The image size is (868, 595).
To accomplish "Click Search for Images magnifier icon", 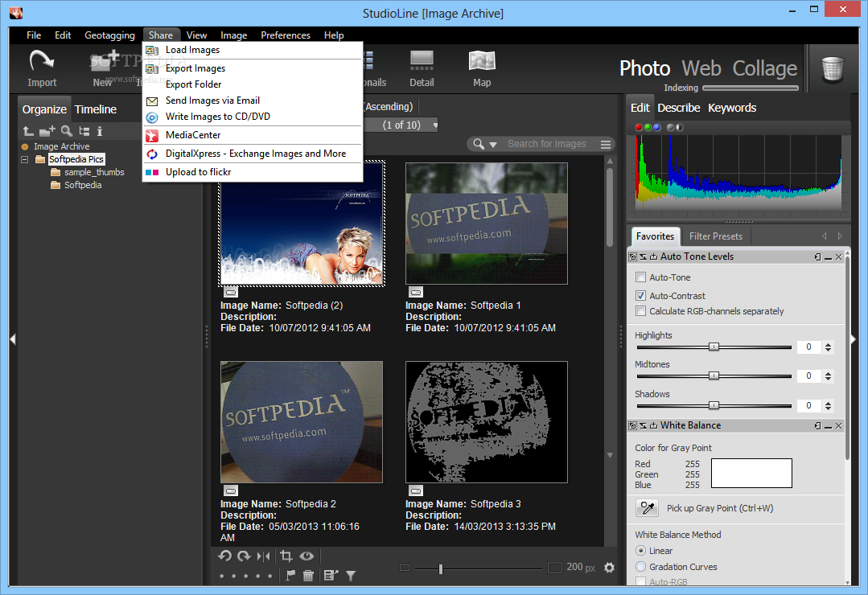I will [x=479, y=144].
